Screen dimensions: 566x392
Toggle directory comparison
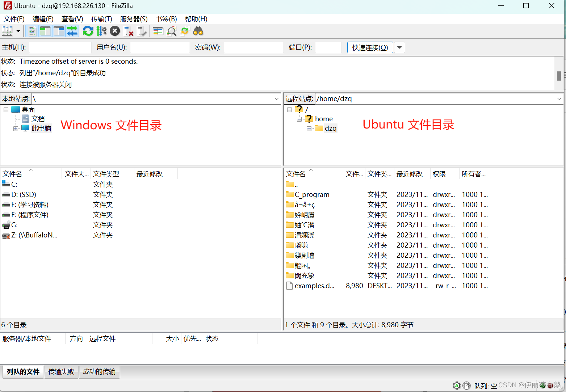[x=171, y=31]
